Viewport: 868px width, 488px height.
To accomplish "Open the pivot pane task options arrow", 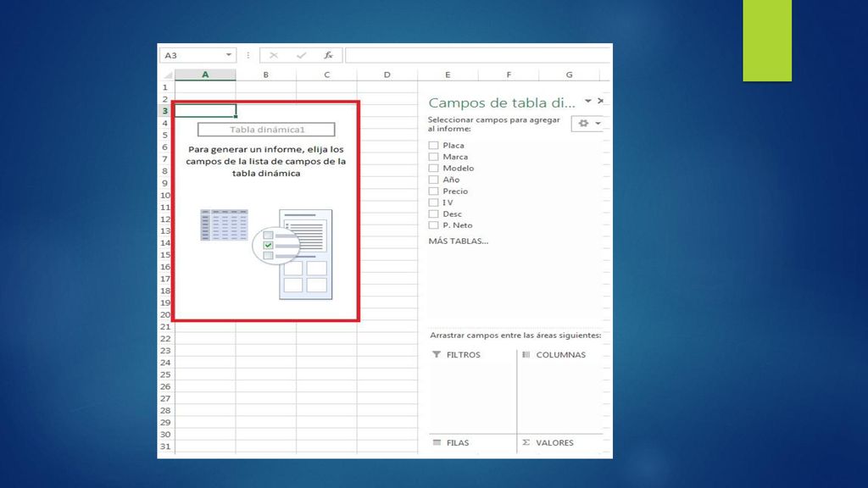I will point(588,102).
